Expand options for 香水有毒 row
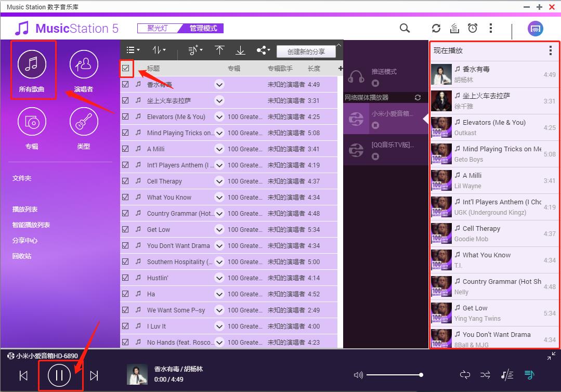 click(x=219, y=85)
